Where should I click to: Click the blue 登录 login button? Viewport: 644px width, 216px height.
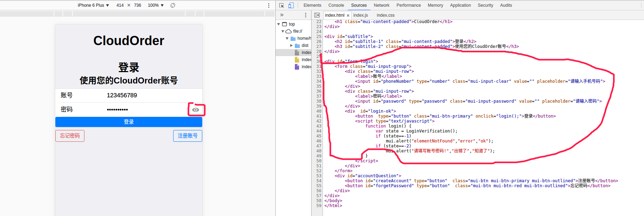[x=129, y=122]
